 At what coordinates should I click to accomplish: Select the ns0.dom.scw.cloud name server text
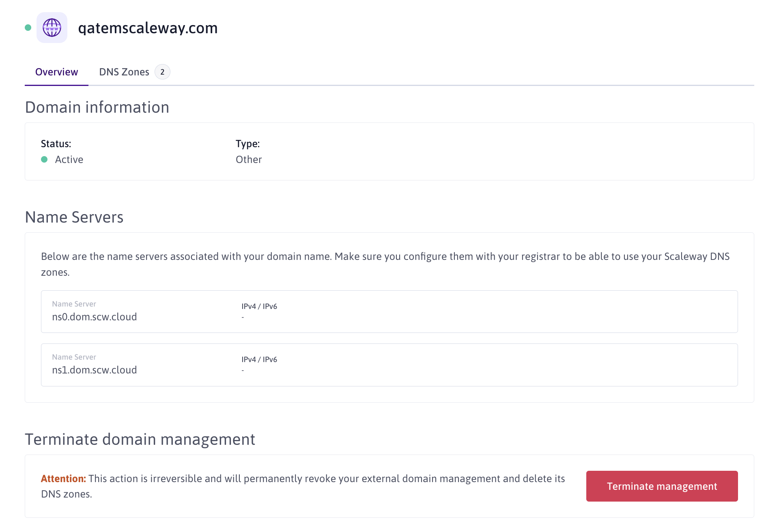pyautogui.click(x=94, y=317)
